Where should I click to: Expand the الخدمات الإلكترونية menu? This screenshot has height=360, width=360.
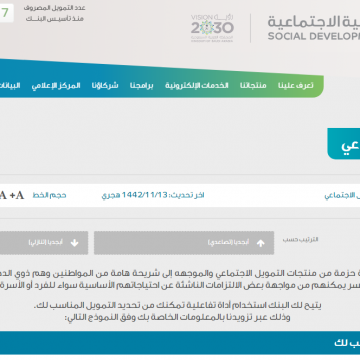tap(197, 86)
